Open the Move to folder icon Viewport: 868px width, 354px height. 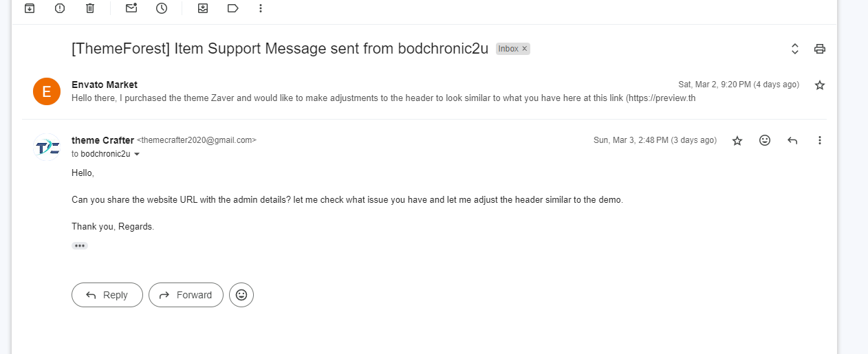[203, 8]
